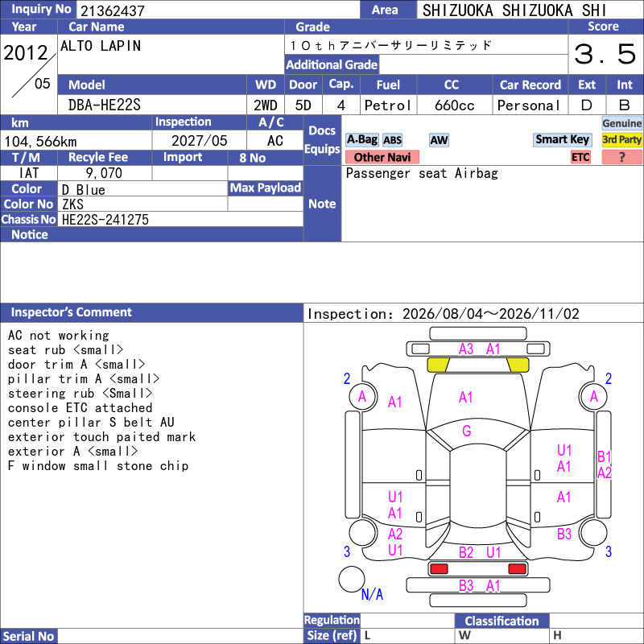644x644 pixels.
Task: Click the Smart Key badge
Action: tap(562, 140)
